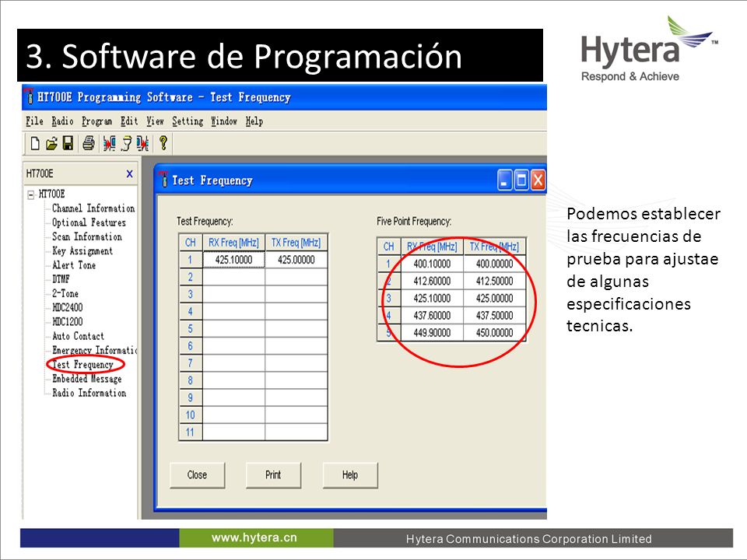Click the 400.10000 RX cell in Five Point table
The image size is (747, 560).
[x=432, y=264]
